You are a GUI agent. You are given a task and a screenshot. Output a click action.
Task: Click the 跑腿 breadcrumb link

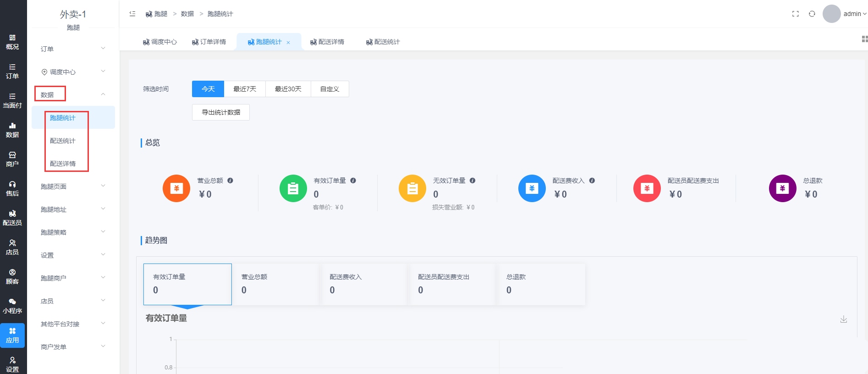pyautogui.click(x=157, y=14)
